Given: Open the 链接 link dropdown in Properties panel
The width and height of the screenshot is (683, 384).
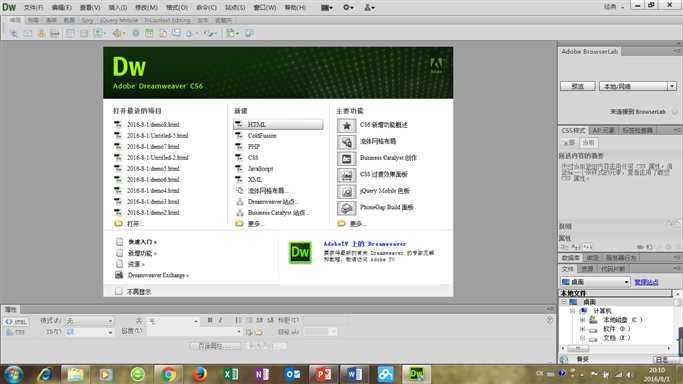Looking at the screenshot, I should pos(194,332).
